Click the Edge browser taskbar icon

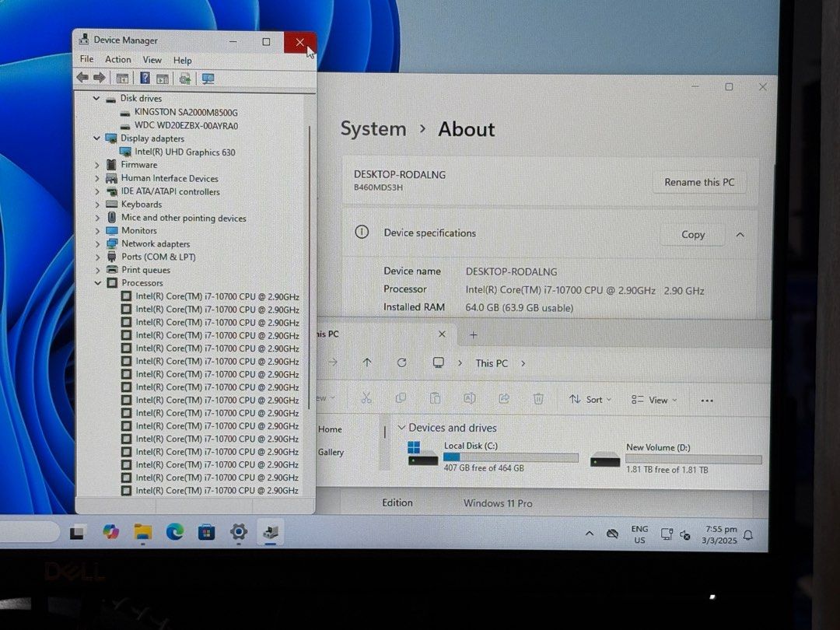[x=174, y=533]
